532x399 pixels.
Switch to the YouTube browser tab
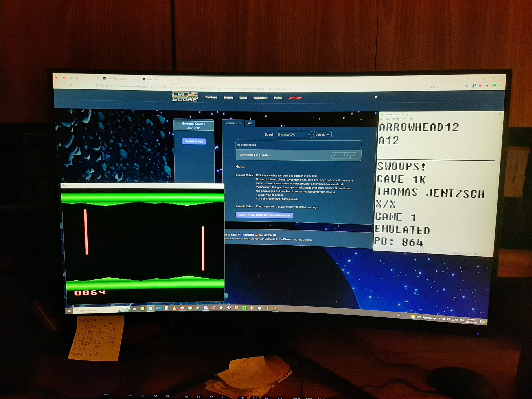click(81, 78)
